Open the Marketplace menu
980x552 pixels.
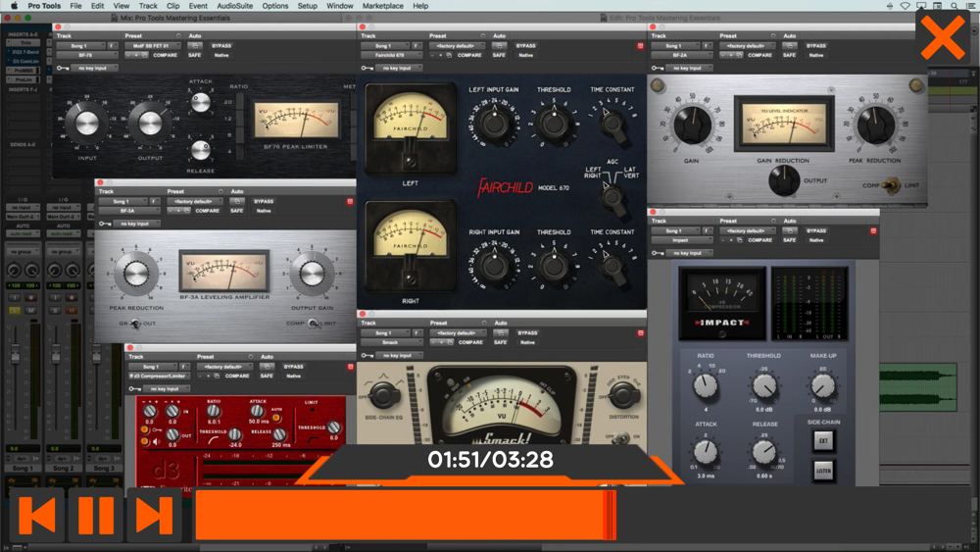point(382,6)
